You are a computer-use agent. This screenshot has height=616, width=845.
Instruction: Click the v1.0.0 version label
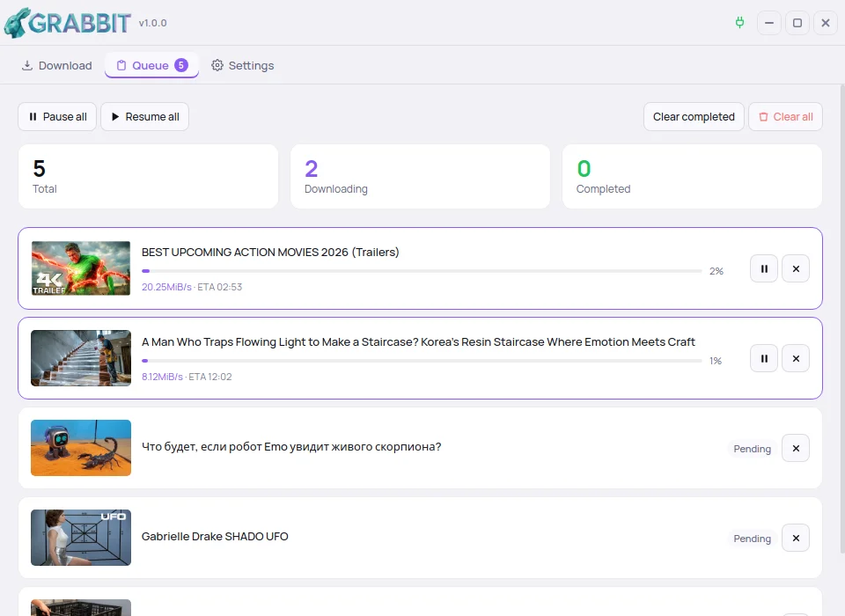click(152, 23)
